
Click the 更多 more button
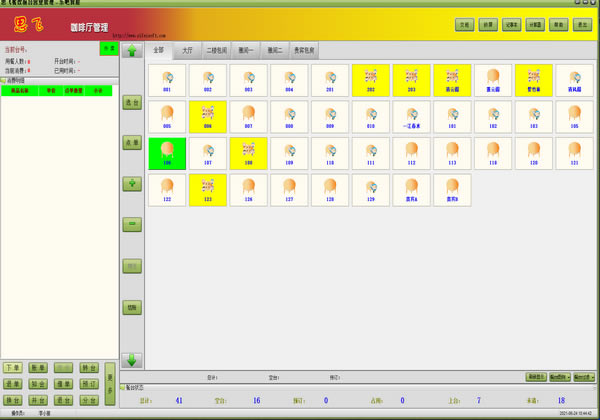pyautogui.click(x=109, y=383)
